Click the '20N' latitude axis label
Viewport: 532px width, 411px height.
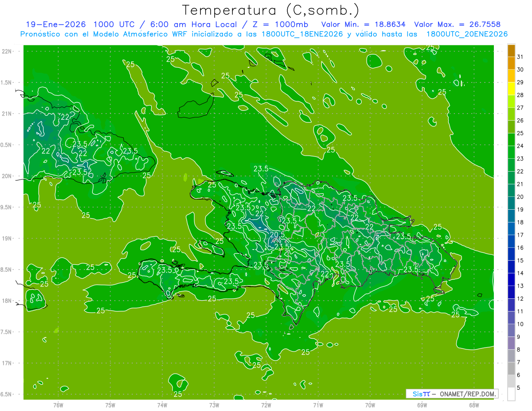[7, 176]
